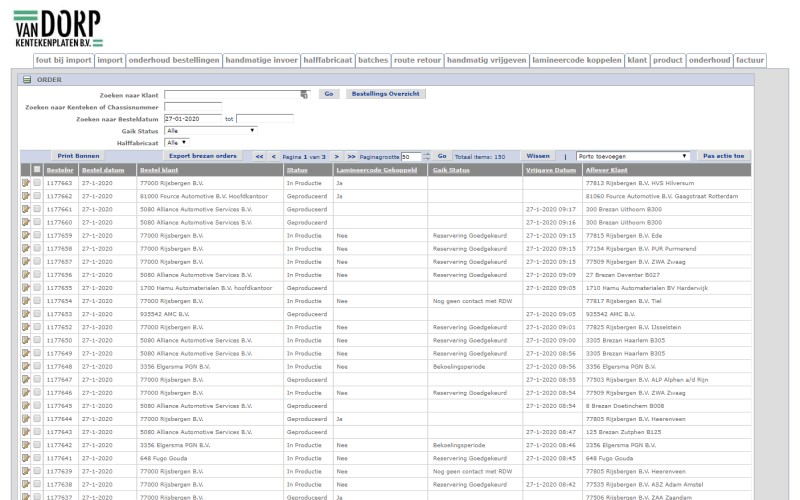Open edit icon for order 1177656
The width and height of the screenshot is (800, 500).
click(x=26, y=274)
